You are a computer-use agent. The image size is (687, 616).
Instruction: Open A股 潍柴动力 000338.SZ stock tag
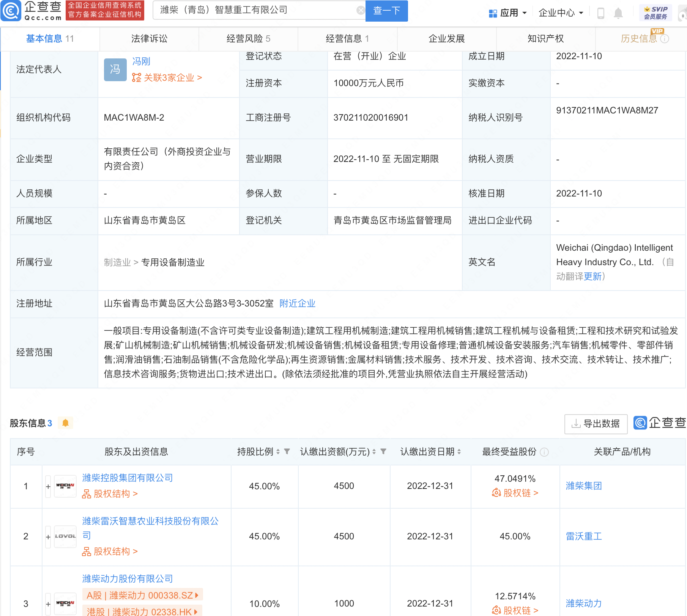142,595
